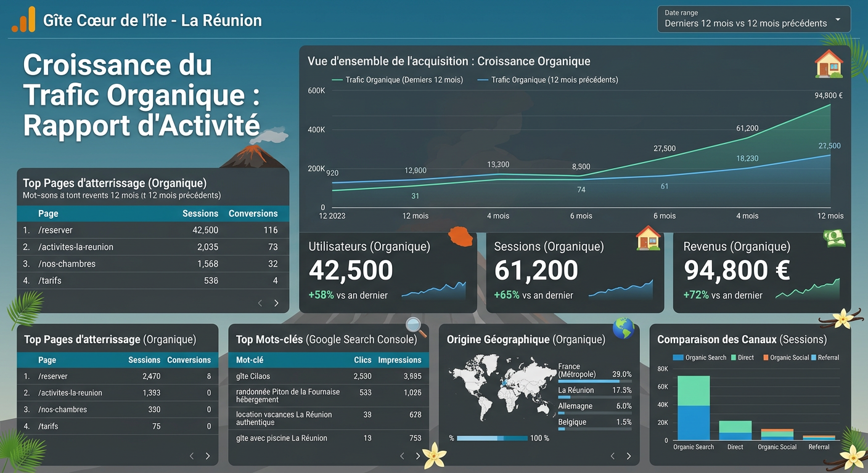Click the globe icon on Origine Géographique panel
Screen dimensions: 868x473
tap(623, 329)
